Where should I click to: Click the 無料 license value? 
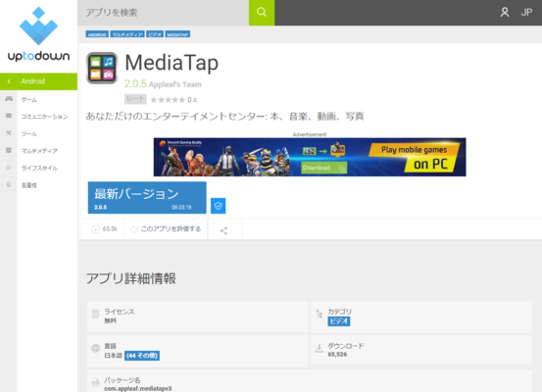tap(111, 320)
